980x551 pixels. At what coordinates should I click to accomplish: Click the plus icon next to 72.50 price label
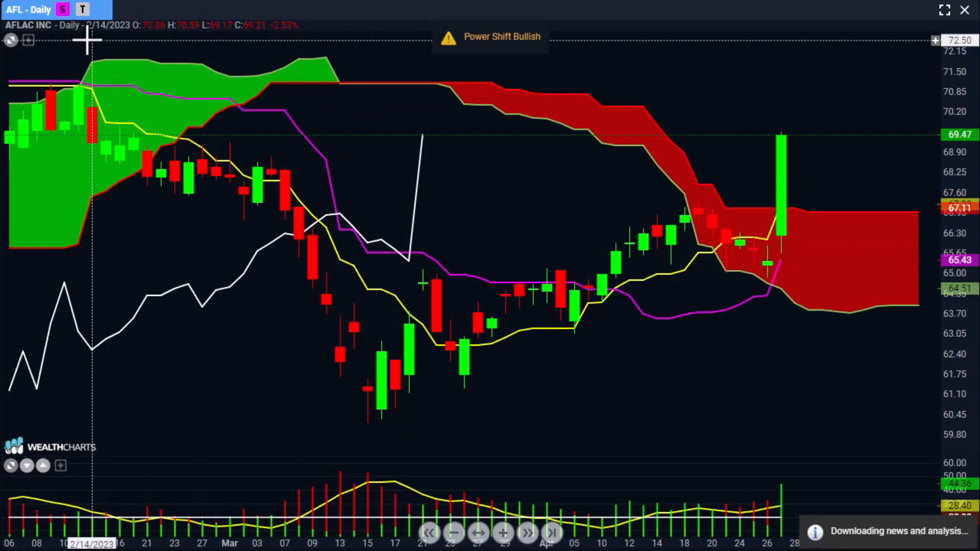(935, 40)
